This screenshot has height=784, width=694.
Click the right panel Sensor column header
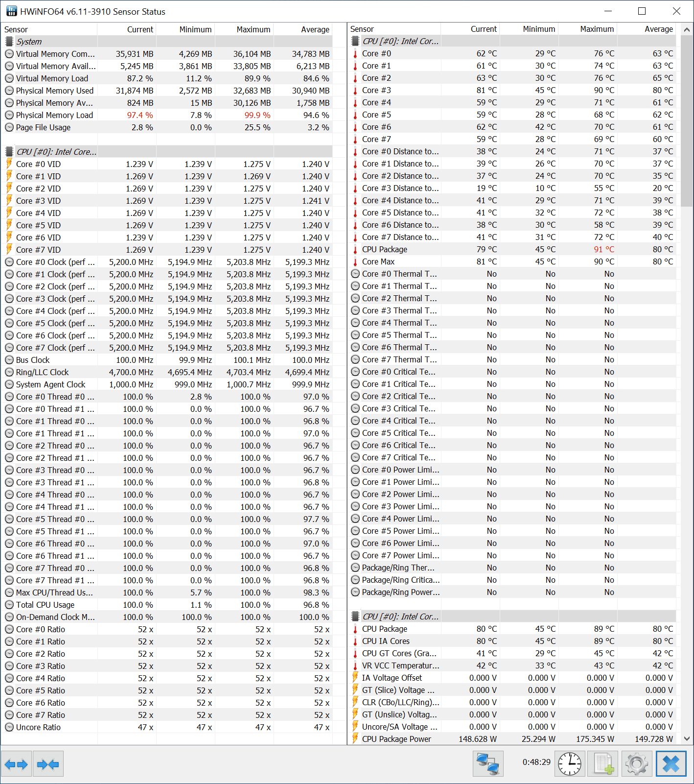click(x=394, y=29)
